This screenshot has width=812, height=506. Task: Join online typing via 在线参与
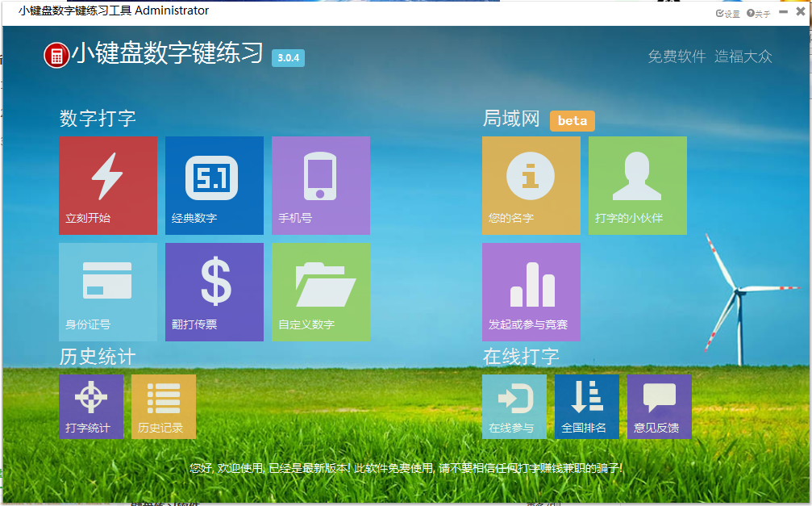514,406
